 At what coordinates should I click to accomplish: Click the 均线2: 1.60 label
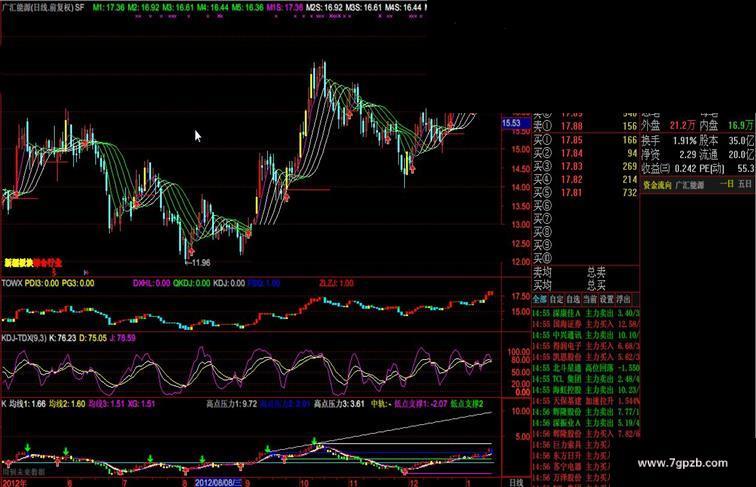click(x=67, y=404)
